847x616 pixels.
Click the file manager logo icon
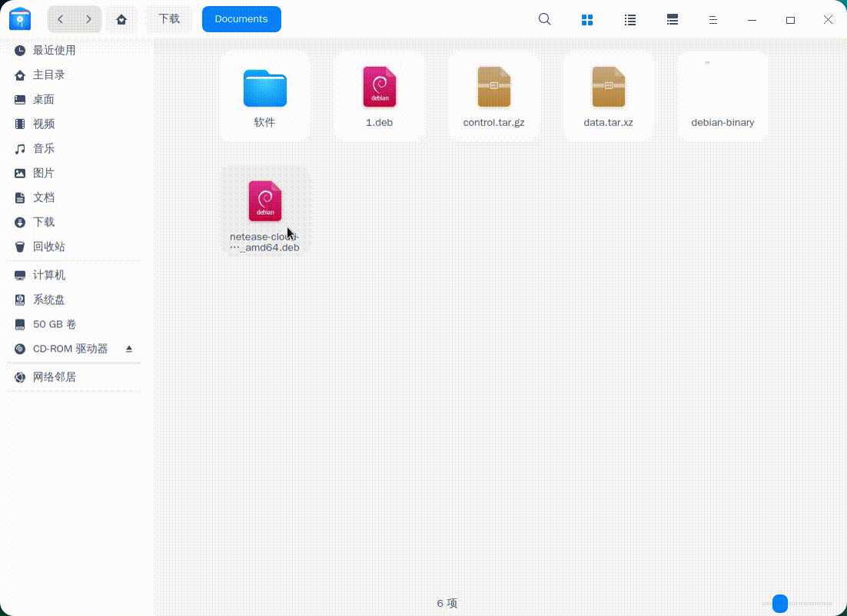19,19
